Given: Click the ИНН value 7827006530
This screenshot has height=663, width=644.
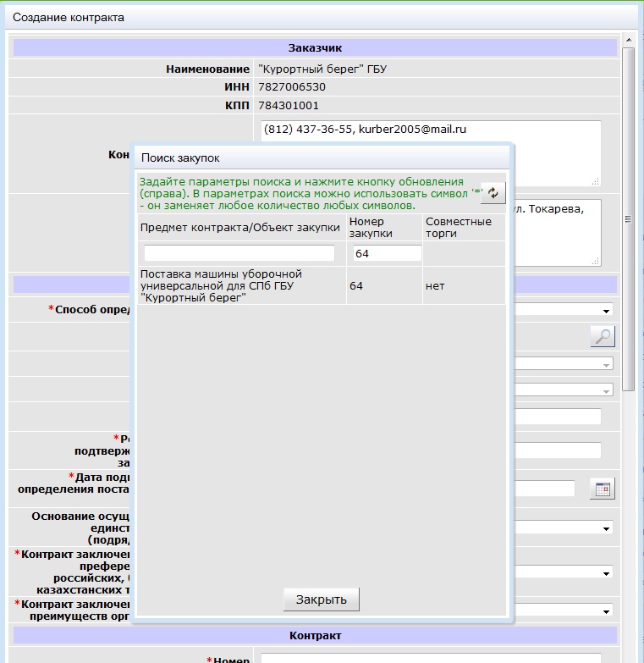Looking at the screenshot, I should 292,87.
